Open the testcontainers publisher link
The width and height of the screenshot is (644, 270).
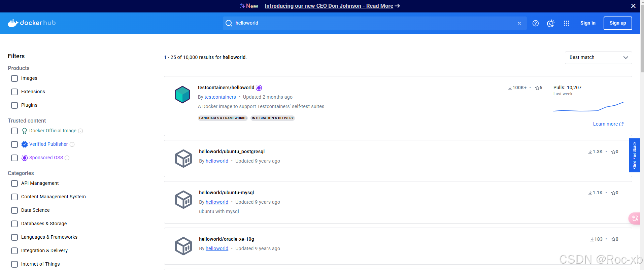(220, 97)
